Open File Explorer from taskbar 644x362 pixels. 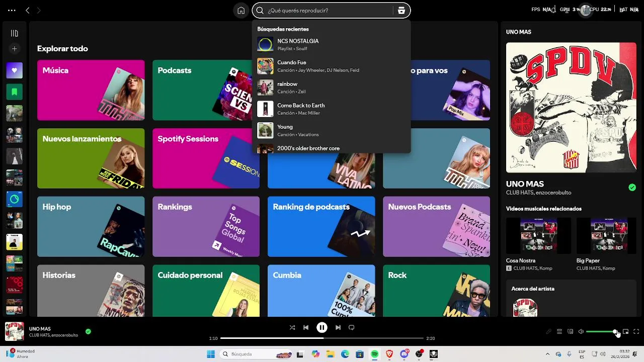point(330,354)
